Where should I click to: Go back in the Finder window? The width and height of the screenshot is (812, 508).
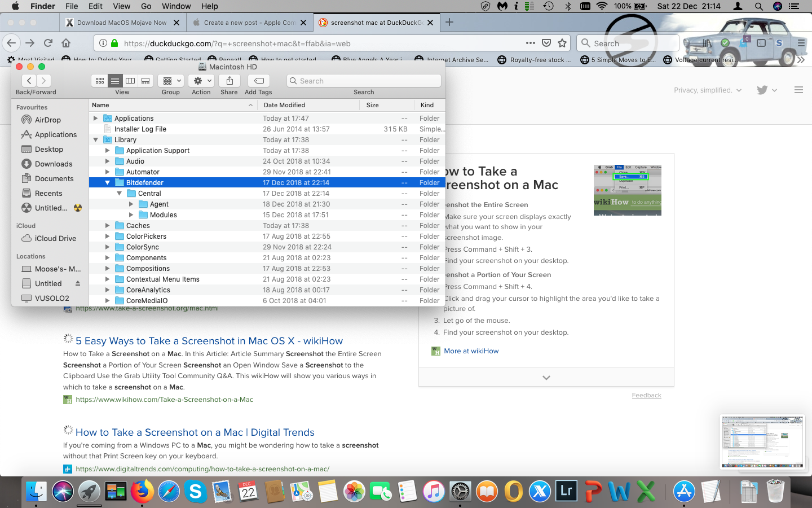pyautogui.click(x=29, y=81)
